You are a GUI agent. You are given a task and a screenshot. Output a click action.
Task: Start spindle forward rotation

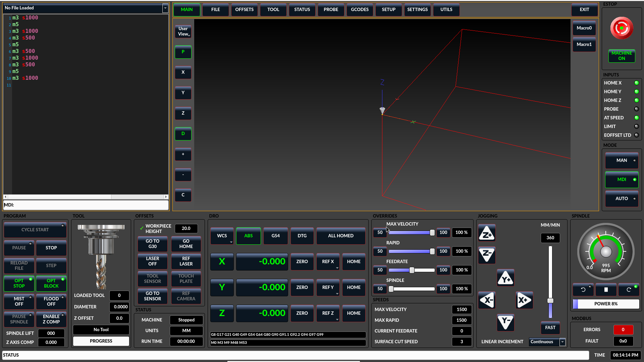coord(629,290)
